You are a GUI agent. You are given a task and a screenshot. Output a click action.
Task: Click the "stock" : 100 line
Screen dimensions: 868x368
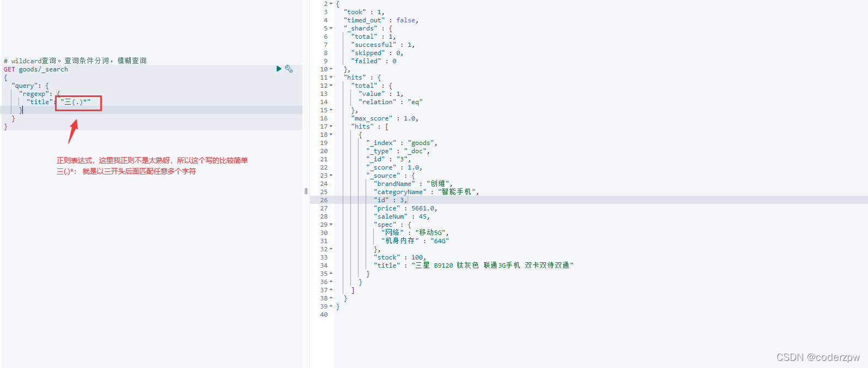pos(400,257)
